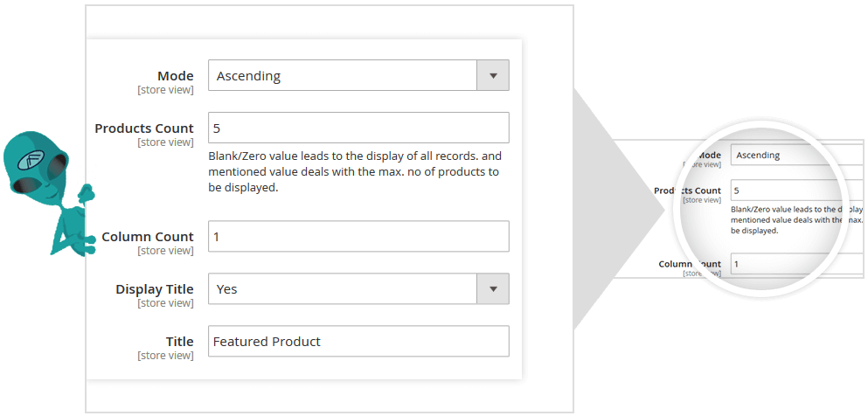Click the Blank/Zero value help text in main form
868x416 pixels.
coord(354,171)
